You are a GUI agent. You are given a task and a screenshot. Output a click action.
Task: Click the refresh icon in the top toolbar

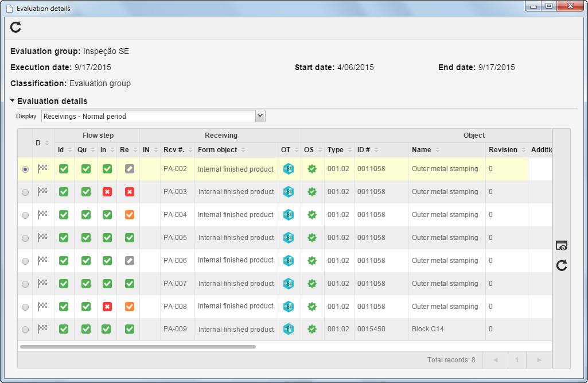pyautogui.click(x=15, y=27)
